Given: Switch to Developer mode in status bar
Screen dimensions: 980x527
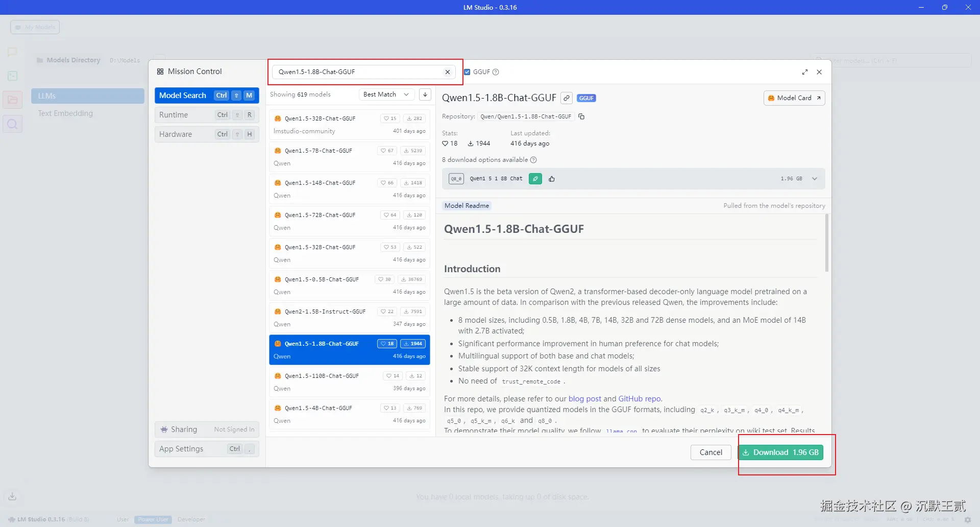Looking at the screenshot, I should tap(191, 519).
